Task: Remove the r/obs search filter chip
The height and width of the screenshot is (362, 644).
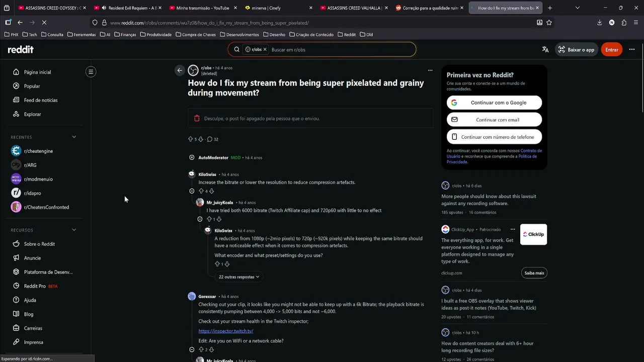Action: (x=265, y=50)
